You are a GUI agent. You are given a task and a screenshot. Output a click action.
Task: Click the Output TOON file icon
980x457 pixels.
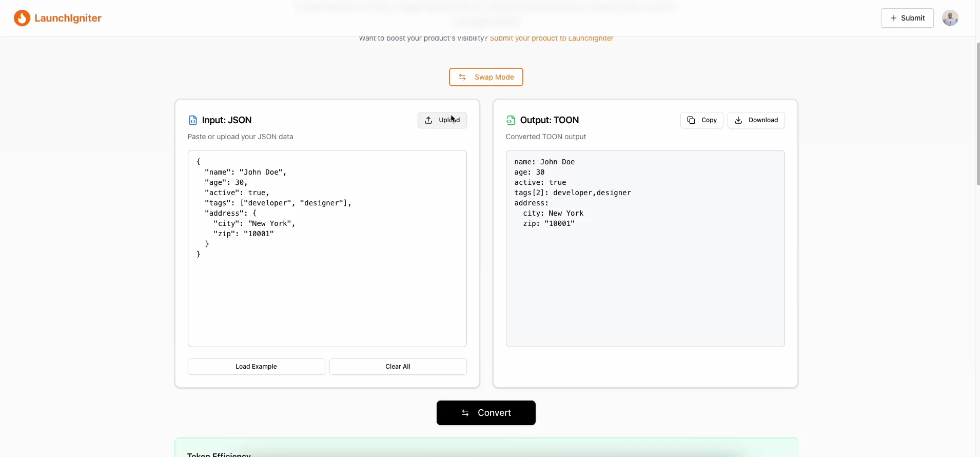click(511, 120)
